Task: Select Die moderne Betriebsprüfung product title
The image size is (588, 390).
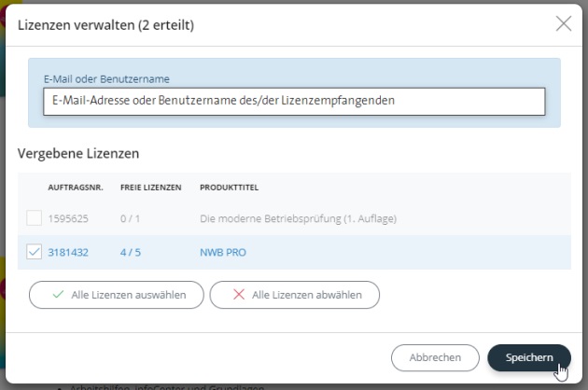Action: pos(299,218)
